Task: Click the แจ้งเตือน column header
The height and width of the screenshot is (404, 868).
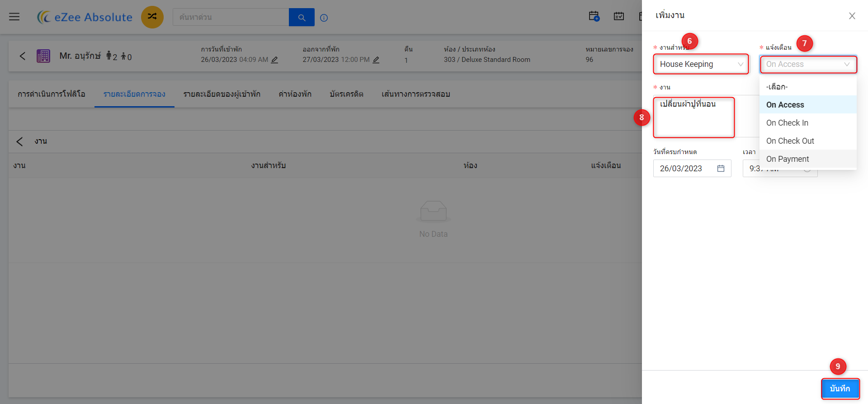Action: click(x=606, y=165)
